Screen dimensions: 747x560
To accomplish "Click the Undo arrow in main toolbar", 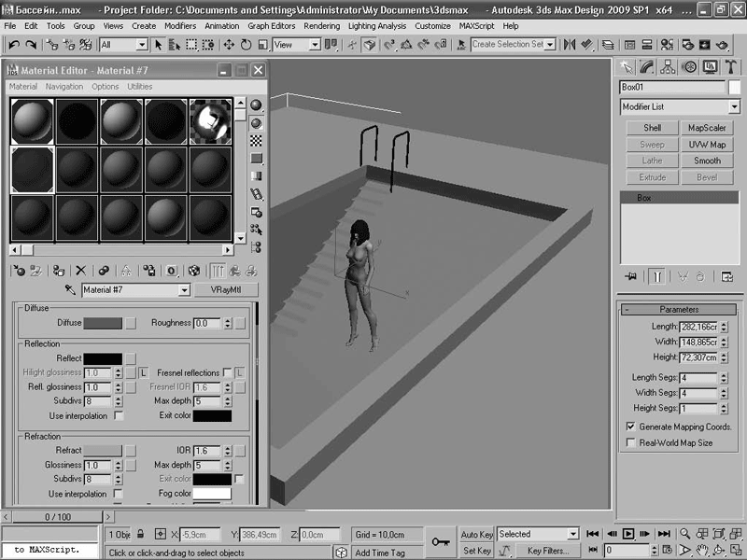I will (x=14, y=45).
